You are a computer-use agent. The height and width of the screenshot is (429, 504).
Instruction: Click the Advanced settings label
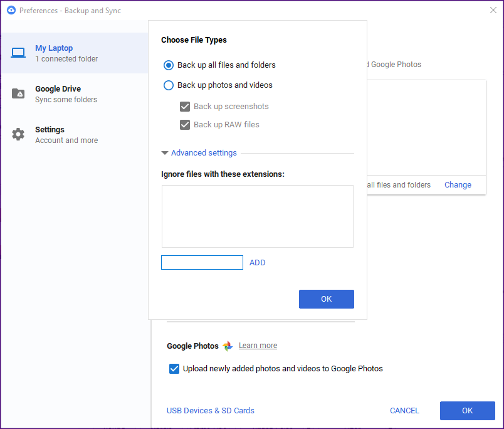[204, 153]
